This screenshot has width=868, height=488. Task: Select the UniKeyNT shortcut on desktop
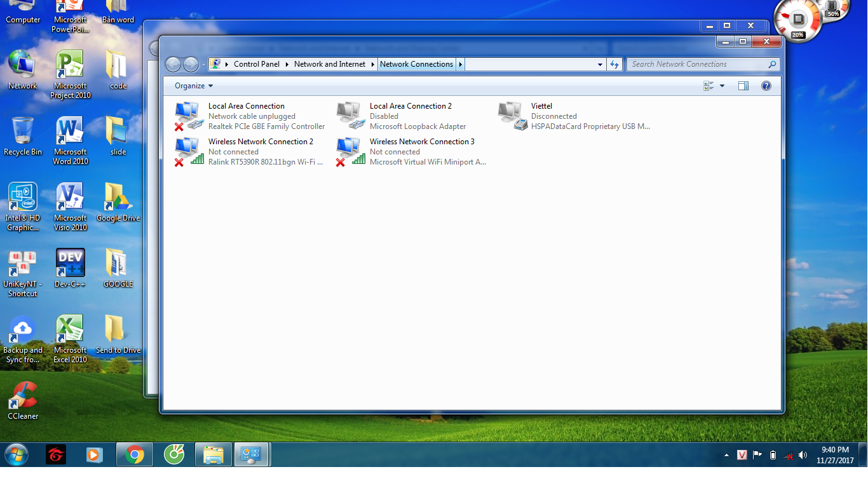click(x=23, y=273)
